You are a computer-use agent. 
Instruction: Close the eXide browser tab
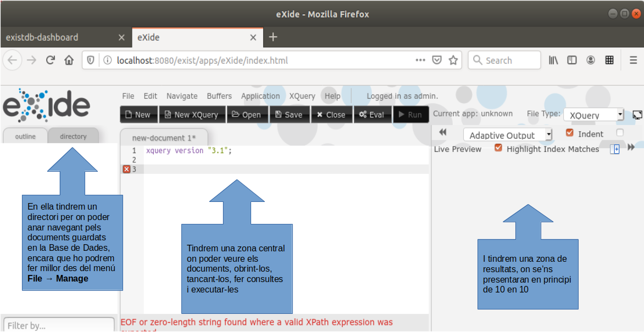[253, 38]
